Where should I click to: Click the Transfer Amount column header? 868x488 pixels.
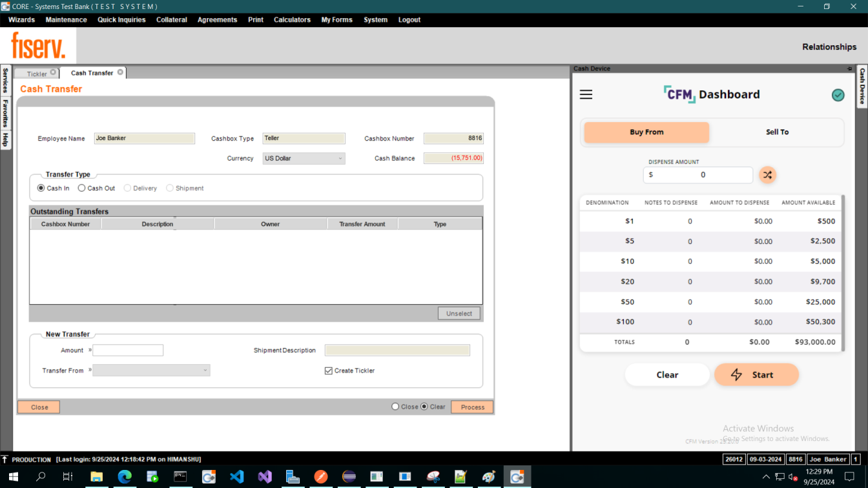point(362,224)
